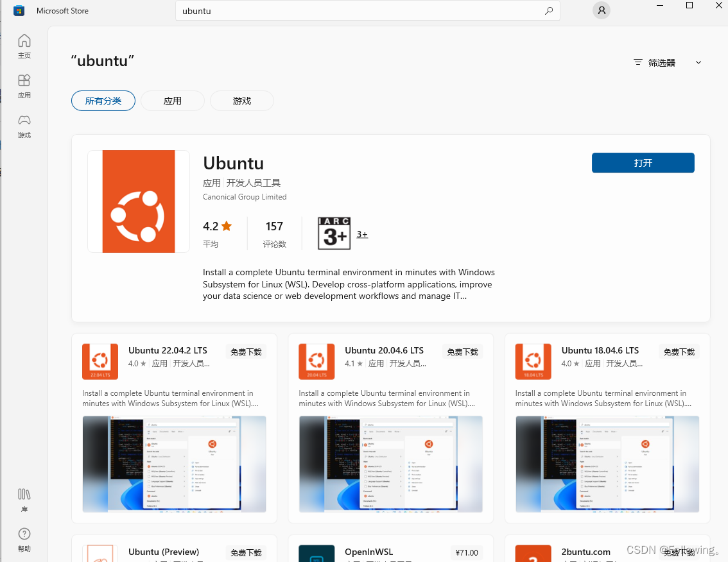The image size is (728, 562).
Task: Select the 游戏 (Games) sidebar icon
Action: pyautogui.click(x=24, y=126)
